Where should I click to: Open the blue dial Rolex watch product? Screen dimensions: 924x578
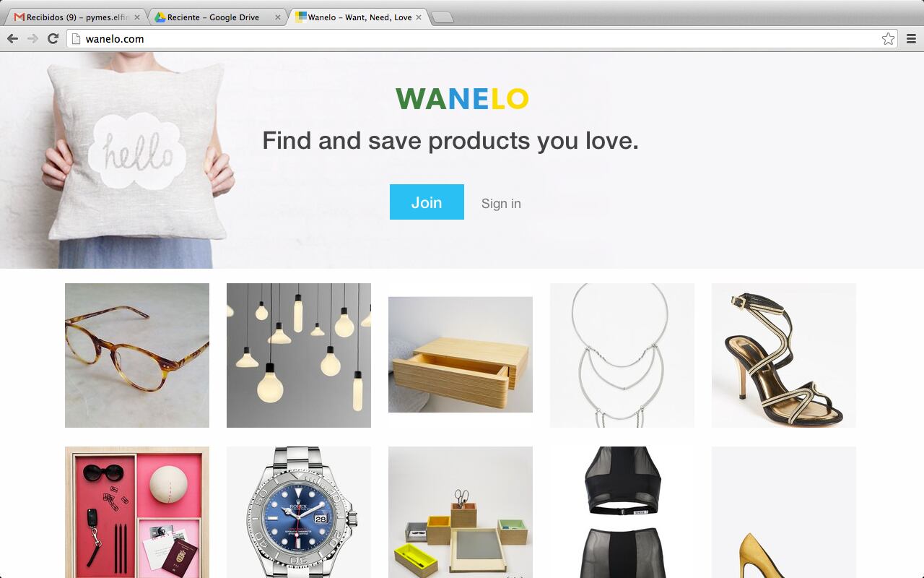299,512
